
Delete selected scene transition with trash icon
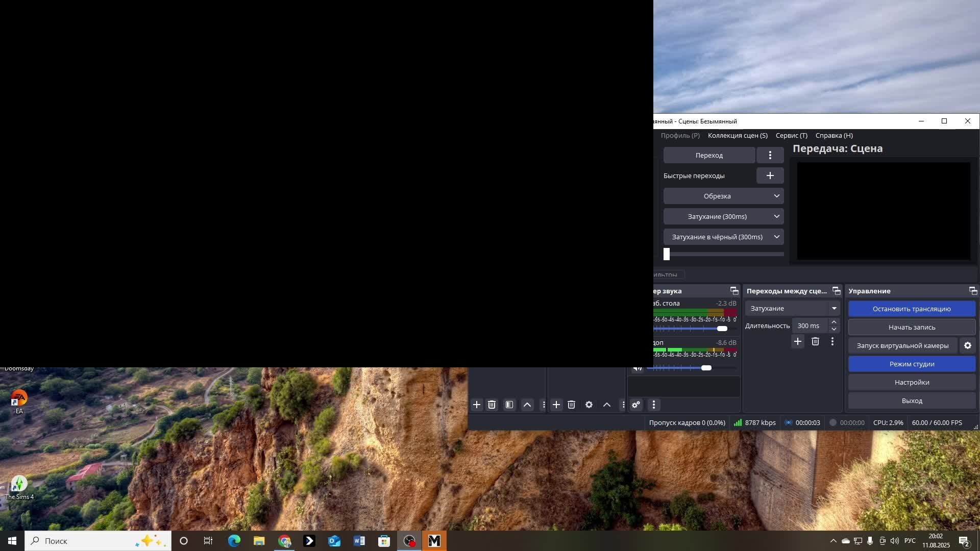[815, 341]
